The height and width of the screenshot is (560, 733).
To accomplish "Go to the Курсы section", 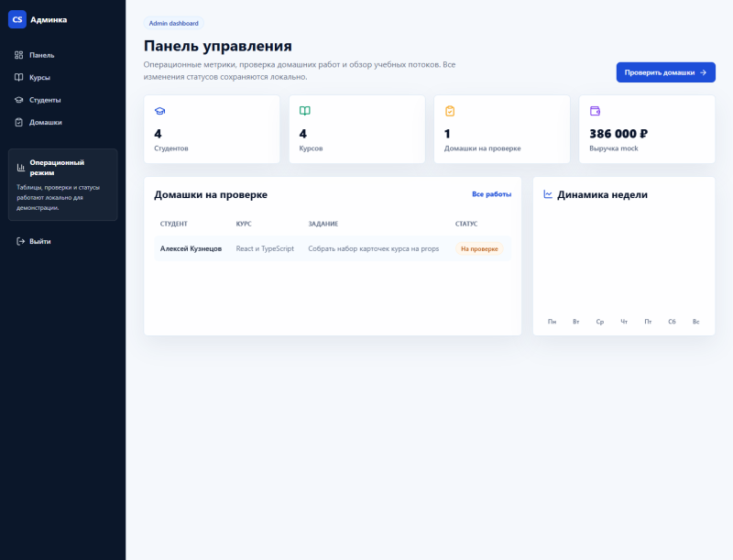I will (62, 78).
